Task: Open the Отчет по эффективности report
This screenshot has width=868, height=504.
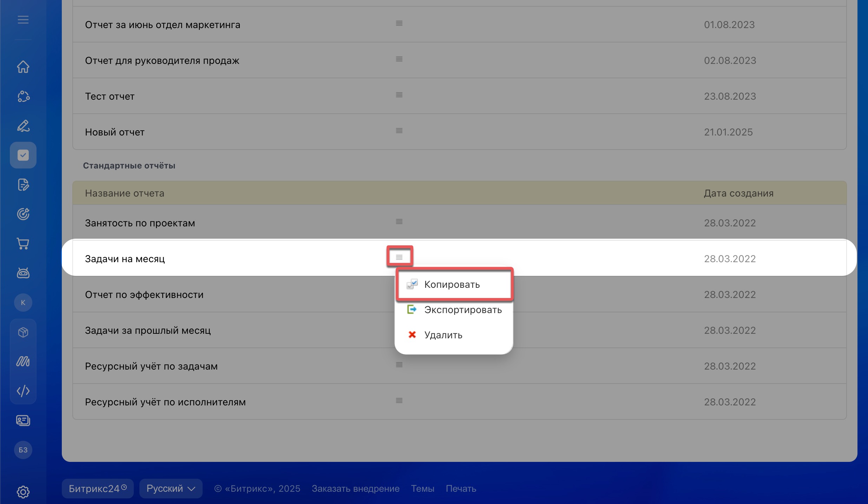Action: coord(144,294)
